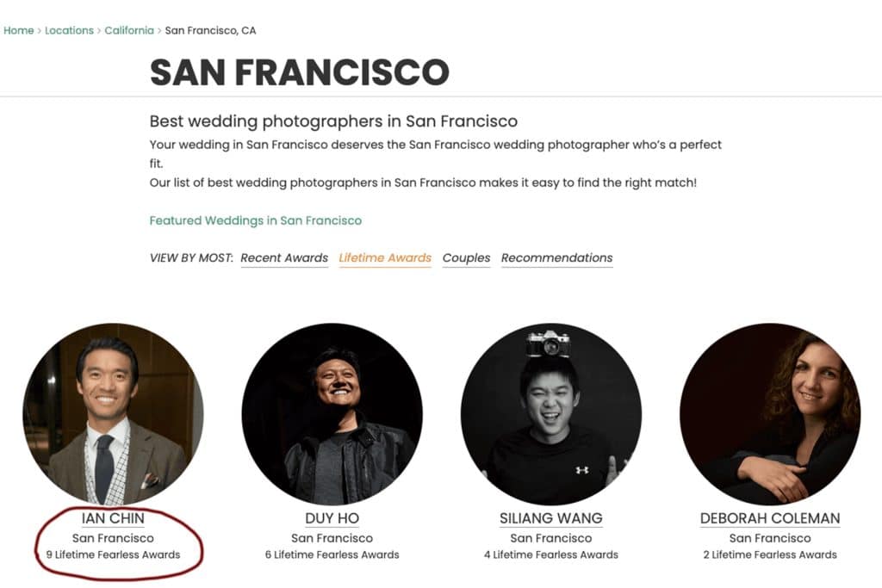
Task: Click Duy Ho's 6 Lifetime Fearless Awards text
Action: (x=332, y=555)
